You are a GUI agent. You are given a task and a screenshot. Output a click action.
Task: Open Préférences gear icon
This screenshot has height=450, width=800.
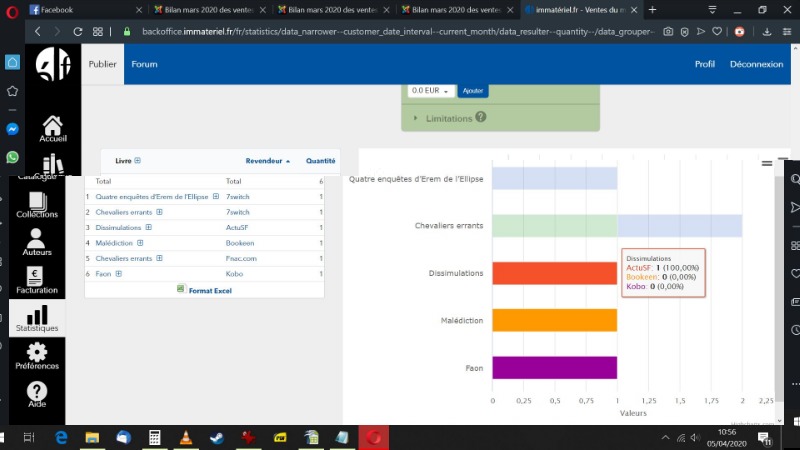pos(37,355)
